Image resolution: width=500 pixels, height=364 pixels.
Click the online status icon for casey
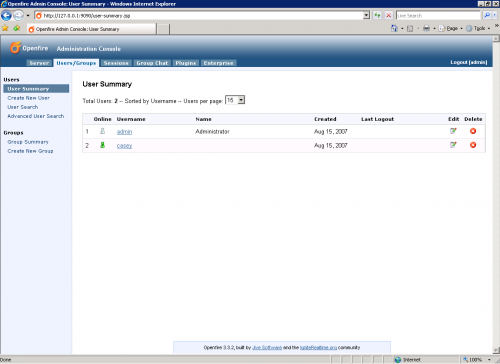click(x=102, y=145)
